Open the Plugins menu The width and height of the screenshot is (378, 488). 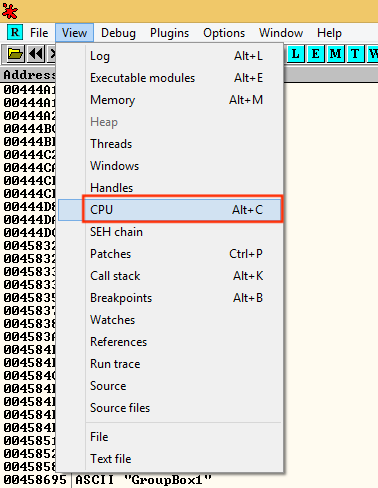tap(169, 33)
